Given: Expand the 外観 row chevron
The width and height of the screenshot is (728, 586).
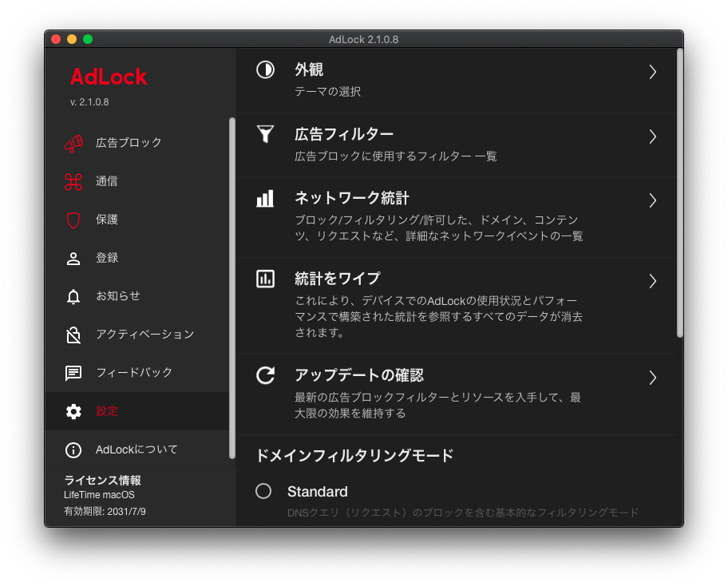Looking at the screenshot, I should (x=652, y=71).
